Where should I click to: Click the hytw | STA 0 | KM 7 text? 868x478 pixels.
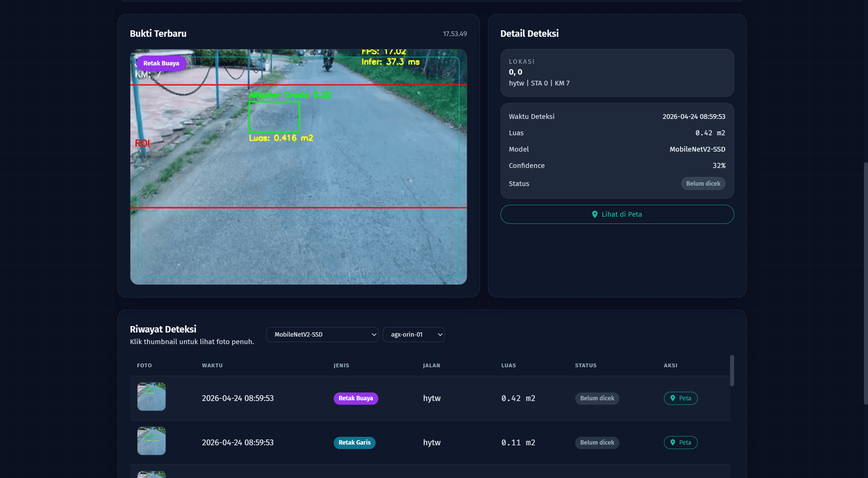click(x=539, y=83)
